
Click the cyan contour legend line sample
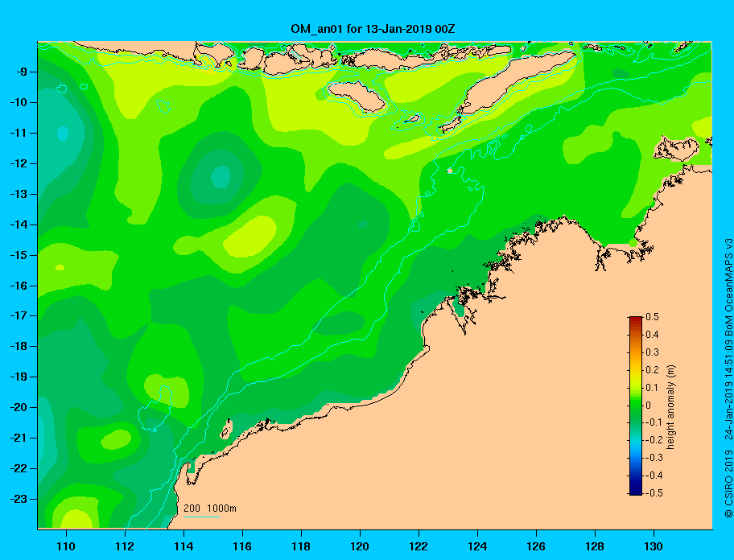tap(201, 517)
